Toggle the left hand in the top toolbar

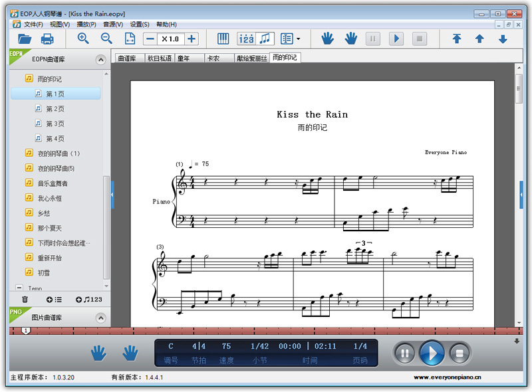click(x=327, y=39)
